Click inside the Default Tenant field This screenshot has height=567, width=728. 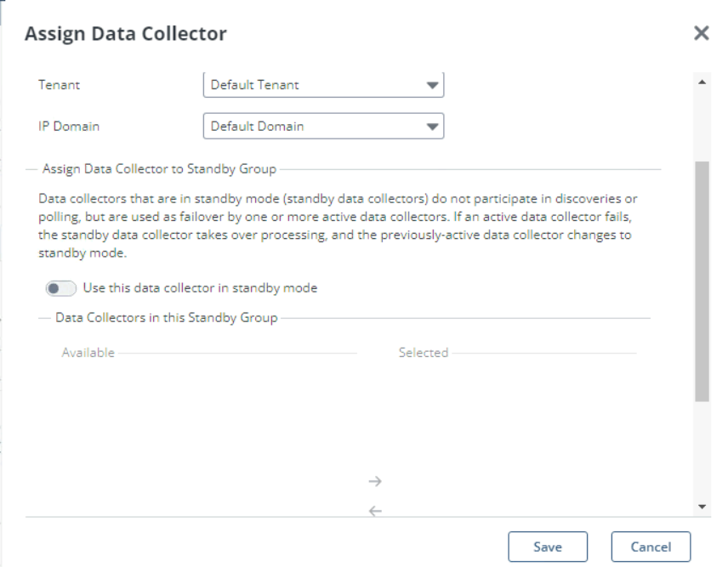(298, 85)
